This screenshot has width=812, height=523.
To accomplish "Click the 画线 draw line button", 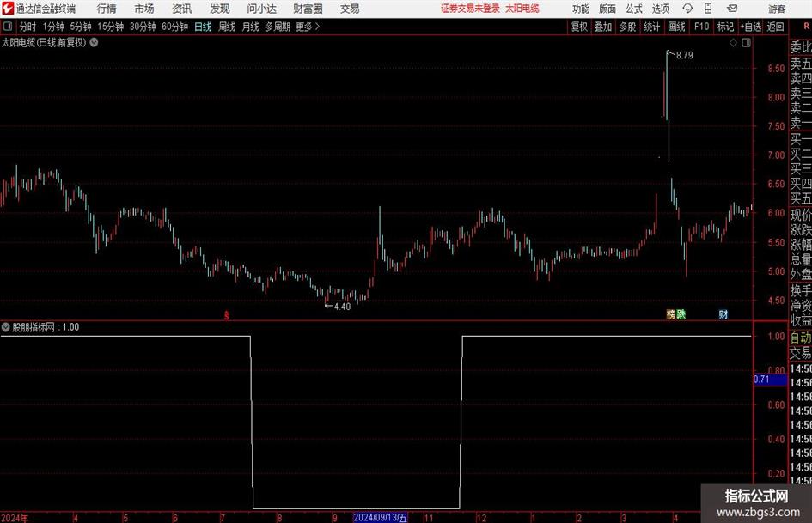I will (x=676, y=27).
